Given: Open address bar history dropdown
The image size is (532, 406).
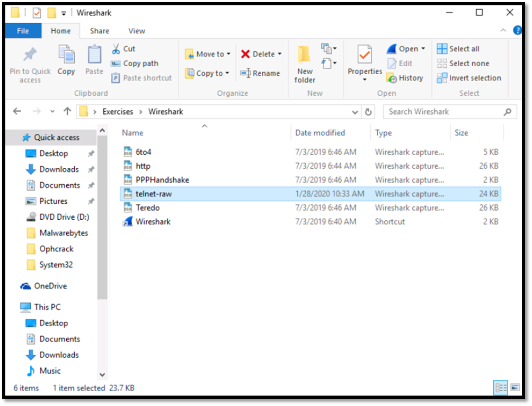Looking at the screenshot, I should [355, 112].
